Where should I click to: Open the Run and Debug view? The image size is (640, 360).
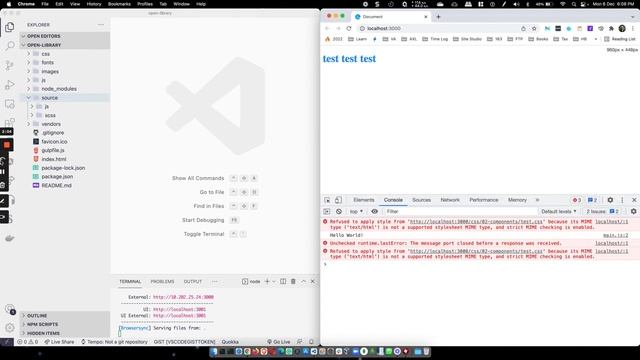(x=10, y=85)
